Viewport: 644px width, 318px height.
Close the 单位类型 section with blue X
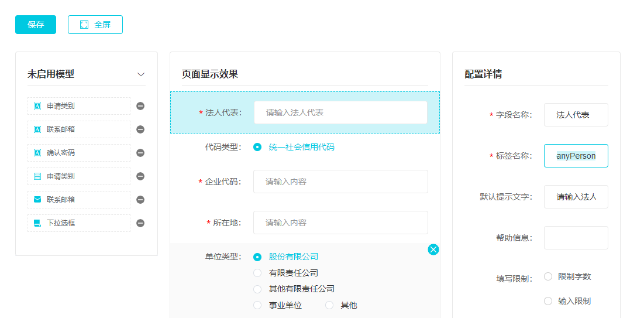click(433, 250)
